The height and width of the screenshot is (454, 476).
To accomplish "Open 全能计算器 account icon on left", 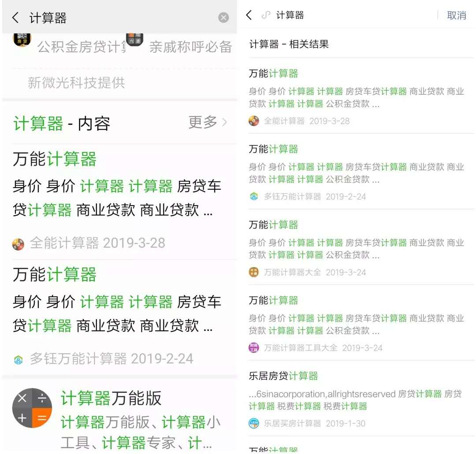I will [18, 244].
